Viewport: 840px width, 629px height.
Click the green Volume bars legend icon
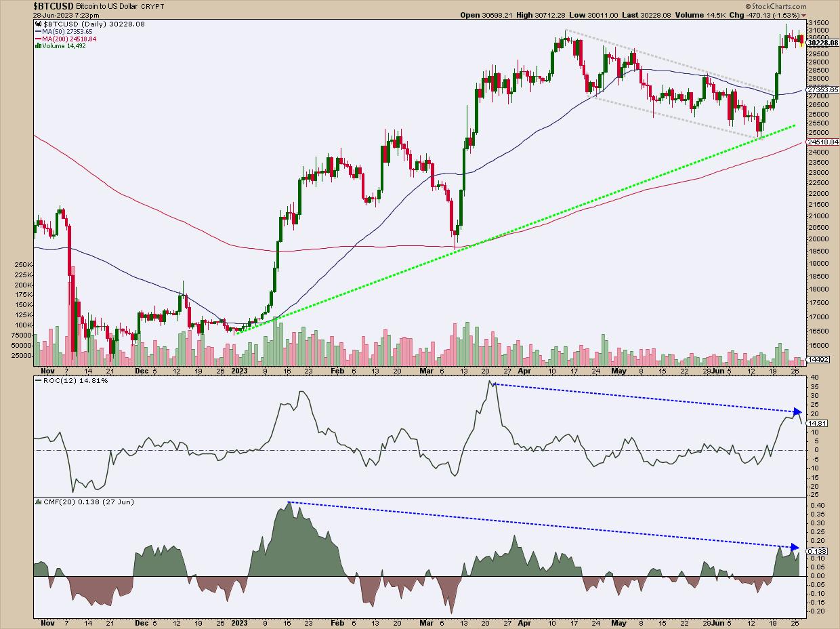pos(37,47)
